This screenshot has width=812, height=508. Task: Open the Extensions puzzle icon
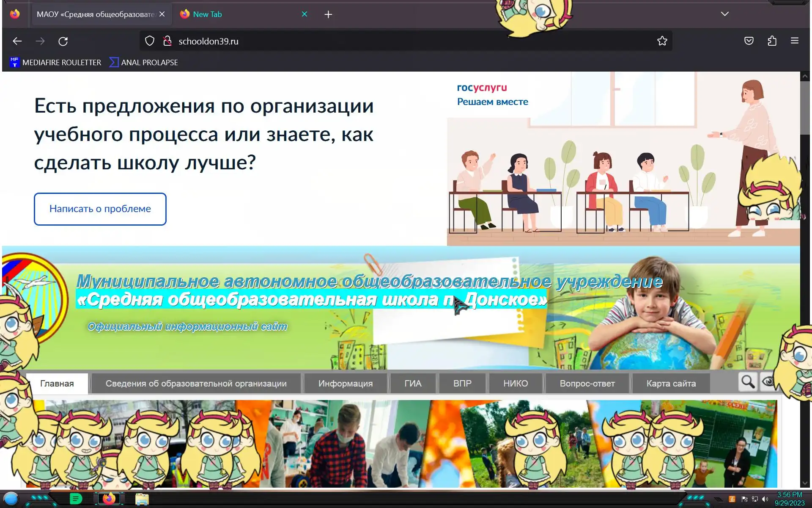772,41
